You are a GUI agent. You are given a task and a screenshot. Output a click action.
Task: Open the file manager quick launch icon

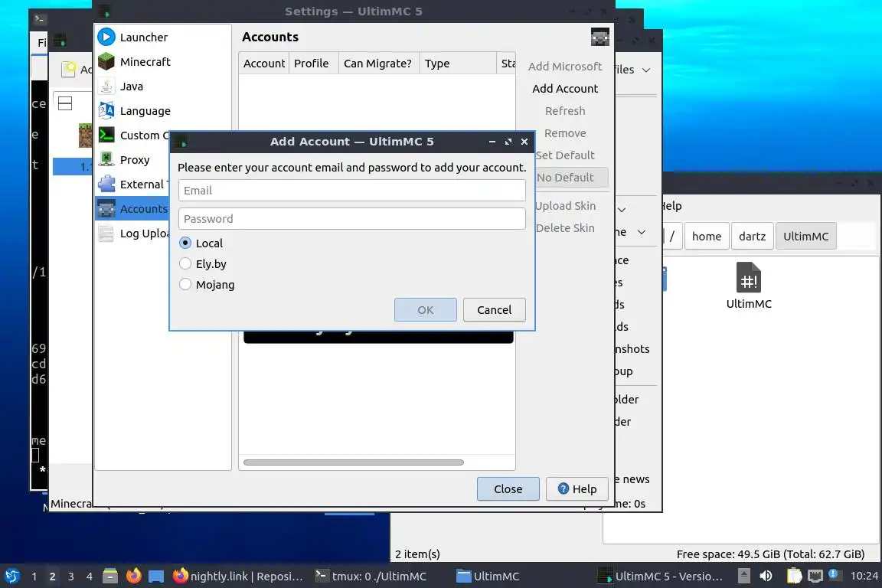[x=110, y=576]
